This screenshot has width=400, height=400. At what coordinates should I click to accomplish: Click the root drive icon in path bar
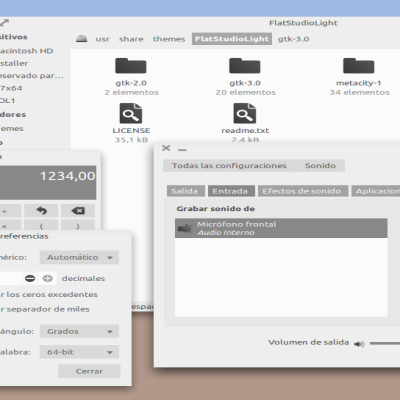tap(82, 39)
